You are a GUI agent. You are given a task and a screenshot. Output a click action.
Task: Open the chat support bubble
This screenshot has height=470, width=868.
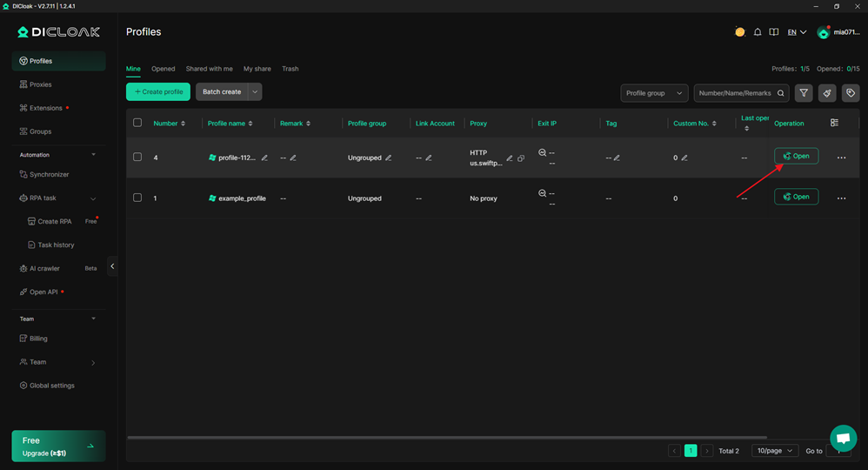843,438
